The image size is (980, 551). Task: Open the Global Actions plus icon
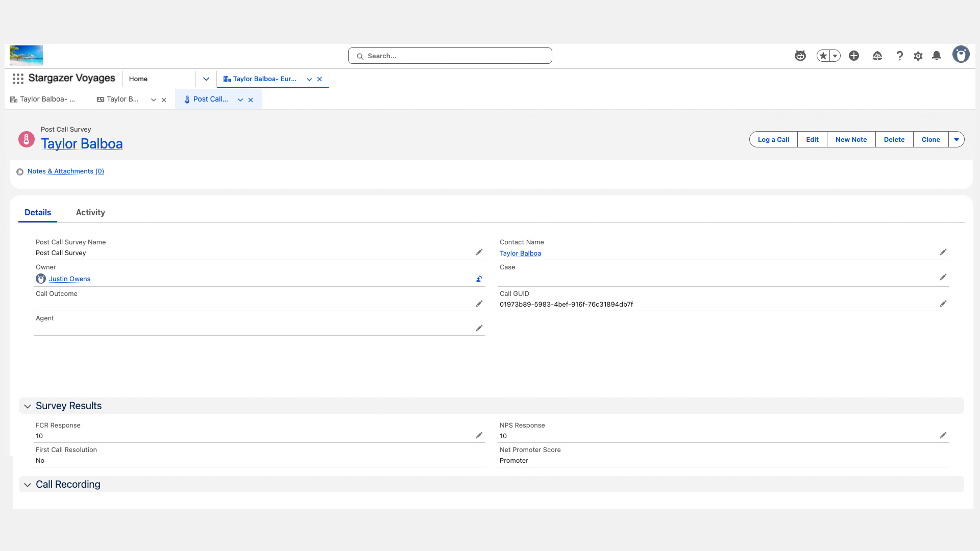coord(854,56)
